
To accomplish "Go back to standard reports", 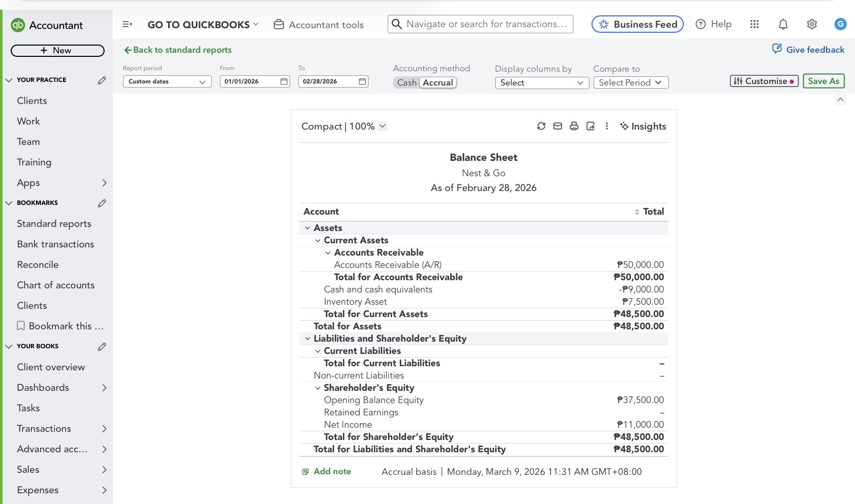I will pyautogui.click(x=178, y=50).
